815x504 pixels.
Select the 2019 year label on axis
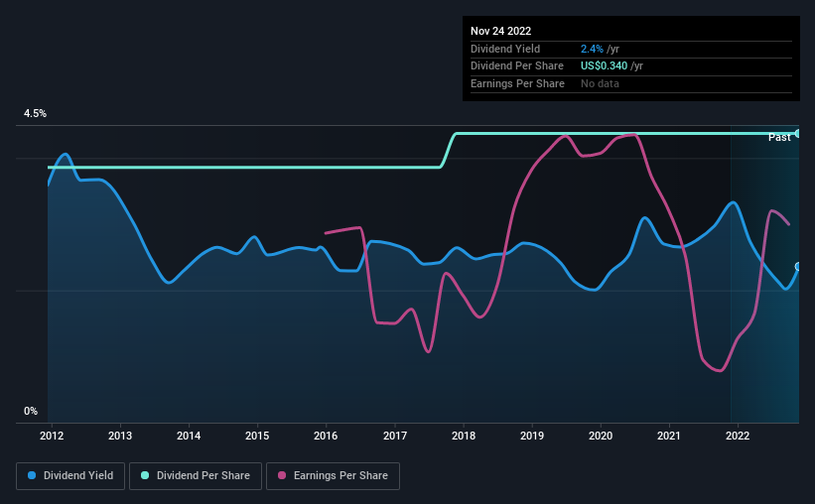point(532,436)
